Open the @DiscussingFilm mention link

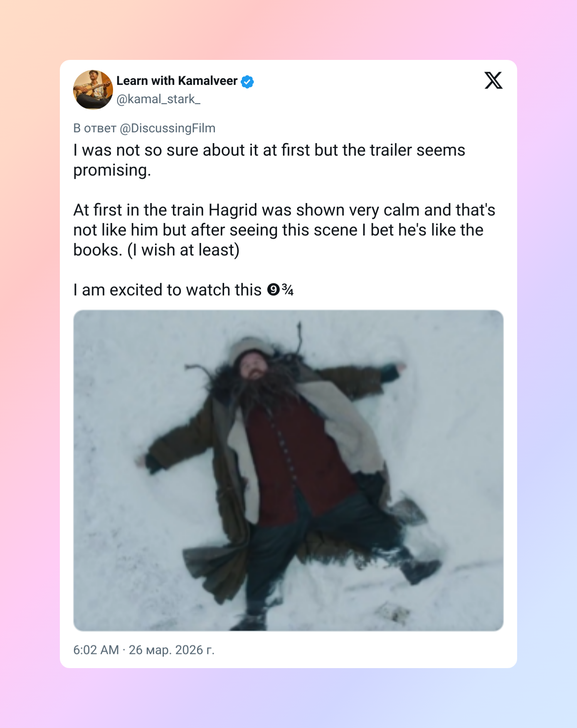[168, 128]
